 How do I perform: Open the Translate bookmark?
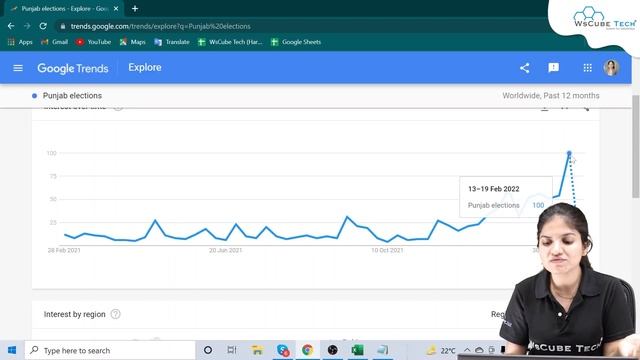[172, 42]
